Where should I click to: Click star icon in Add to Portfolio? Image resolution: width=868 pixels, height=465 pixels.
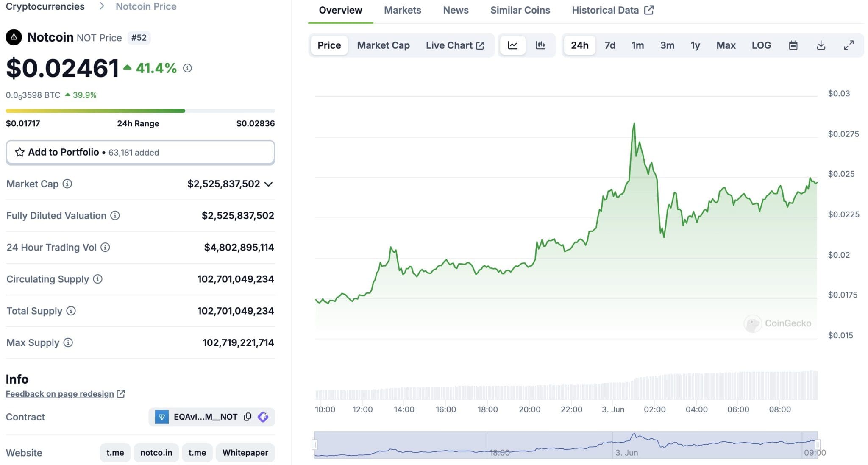(x=19, y=152)
